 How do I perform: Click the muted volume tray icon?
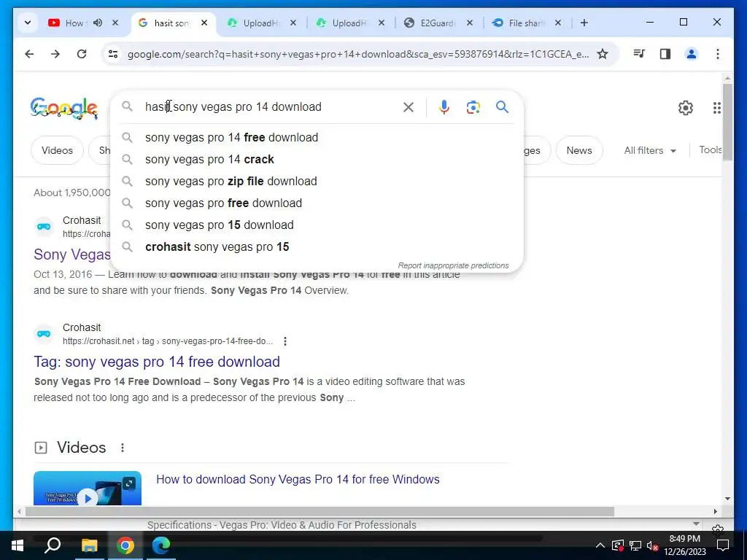tap(652, 545)
